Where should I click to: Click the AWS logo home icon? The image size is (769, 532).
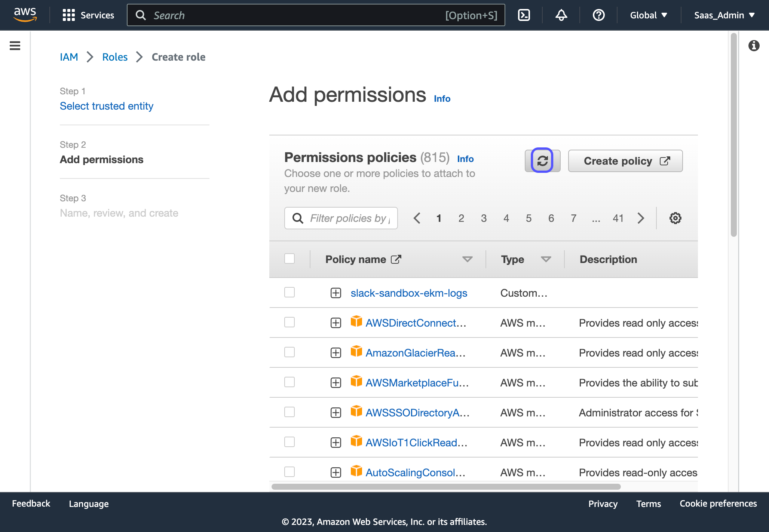click(x=25, y=15)
